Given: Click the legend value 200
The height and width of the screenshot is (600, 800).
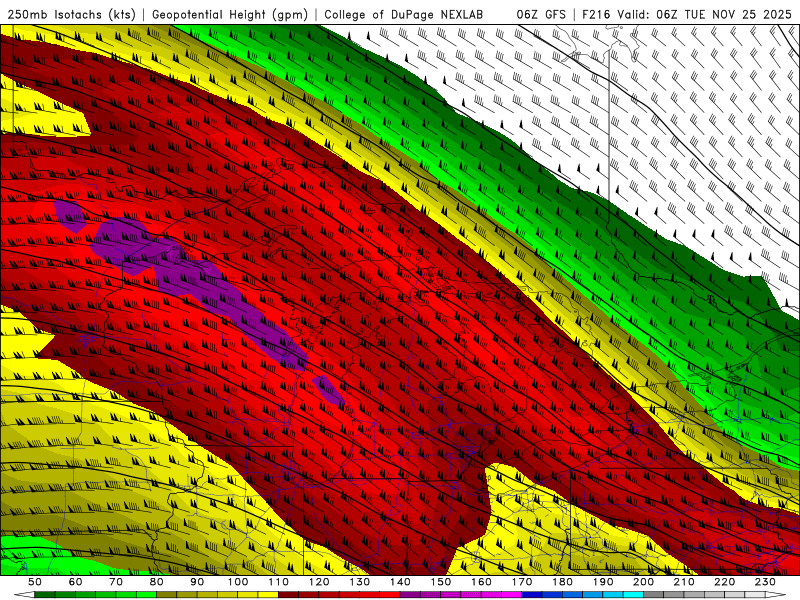Looking at the screenshot, I should (643, 582).
